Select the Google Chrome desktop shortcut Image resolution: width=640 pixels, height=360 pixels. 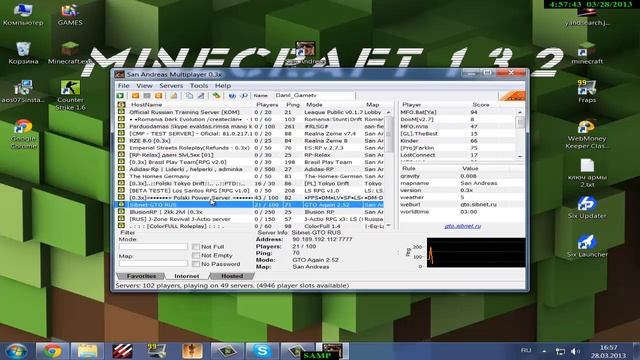pyautogui.click(x=23, y=134)
